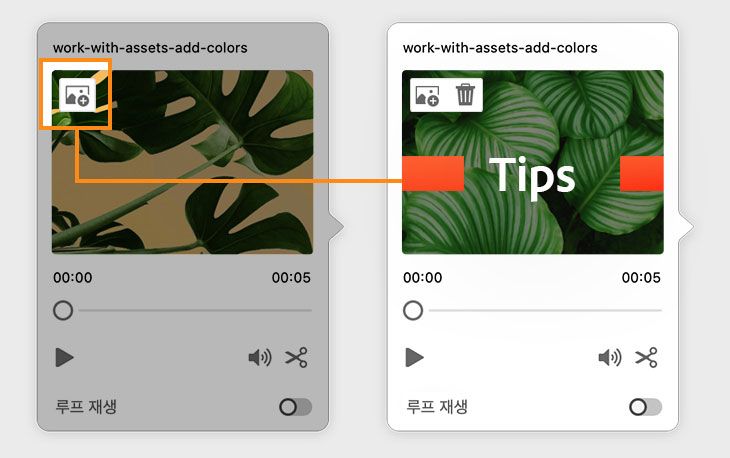Play the video in left panel
Screen dimensions: 730x458
pos(64,357)
